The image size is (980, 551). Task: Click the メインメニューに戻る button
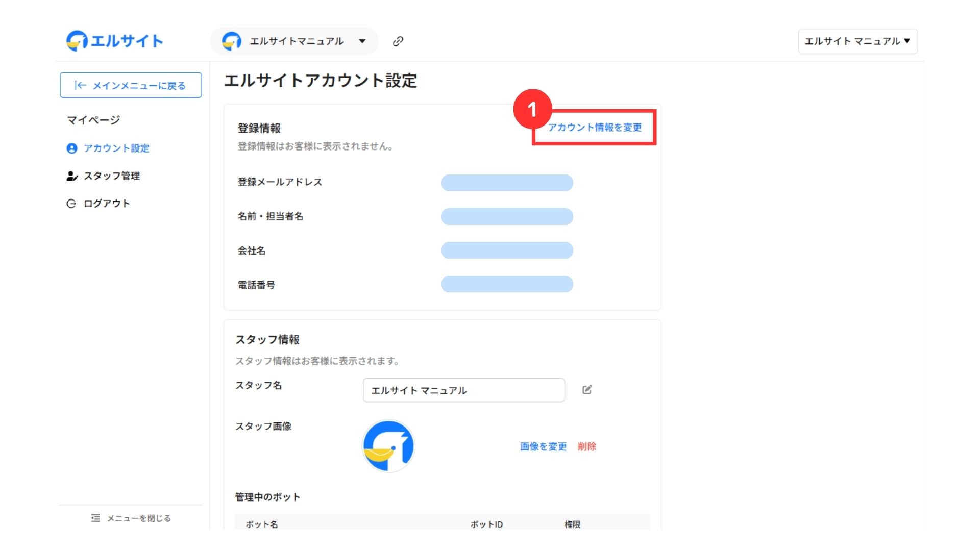point(131,85)
